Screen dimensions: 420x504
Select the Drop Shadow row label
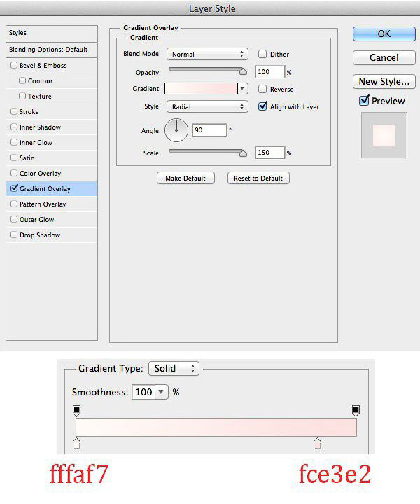[x=40, y=235]
